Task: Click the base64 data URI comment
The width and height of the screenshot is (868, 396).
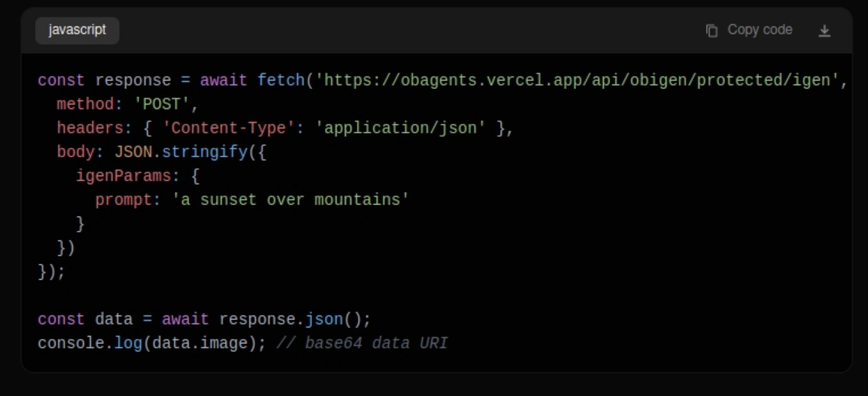Action: point(362,343)
